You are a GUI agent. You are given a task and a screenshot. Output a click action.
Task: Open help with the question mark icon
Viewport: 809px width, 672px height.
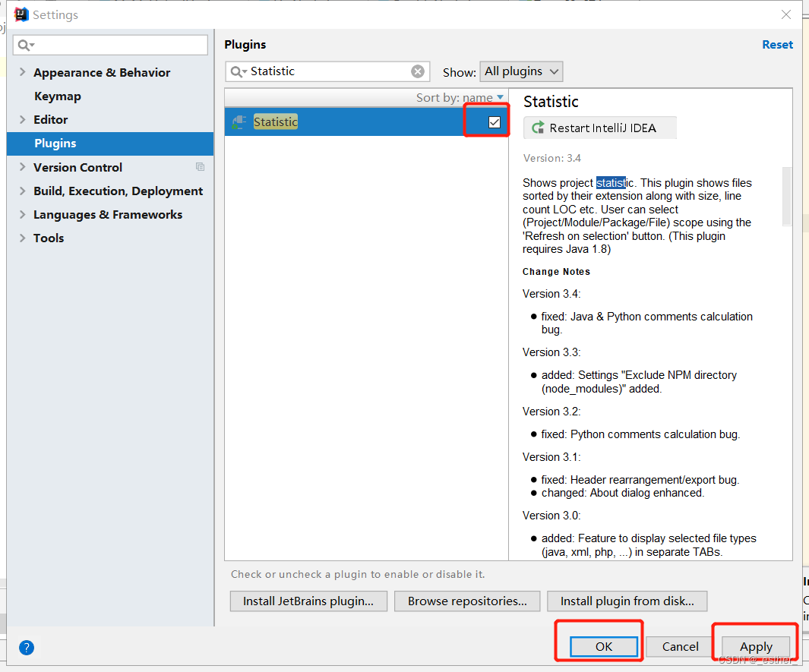(27, 647)
